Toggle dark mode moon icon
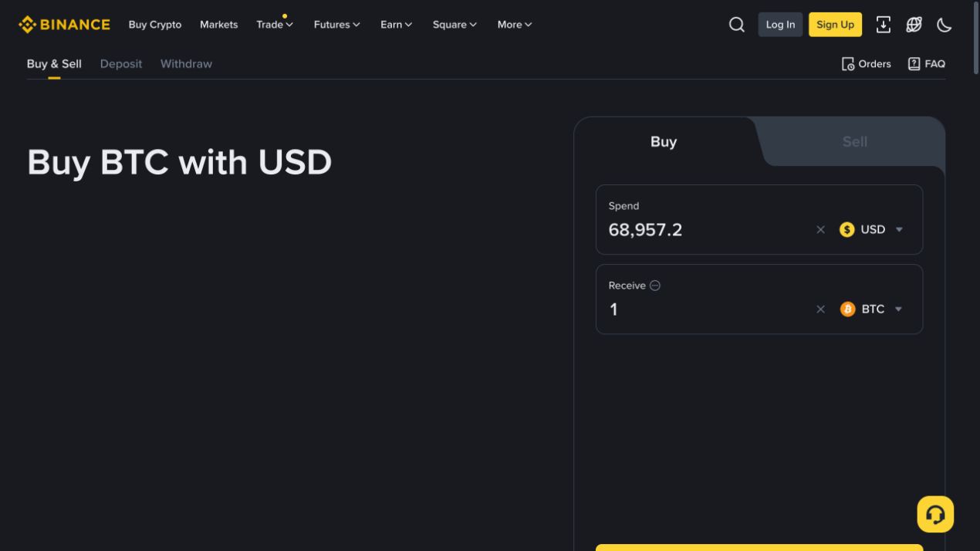The width and height of the screenshot is (980, 551). pos(945,25)
